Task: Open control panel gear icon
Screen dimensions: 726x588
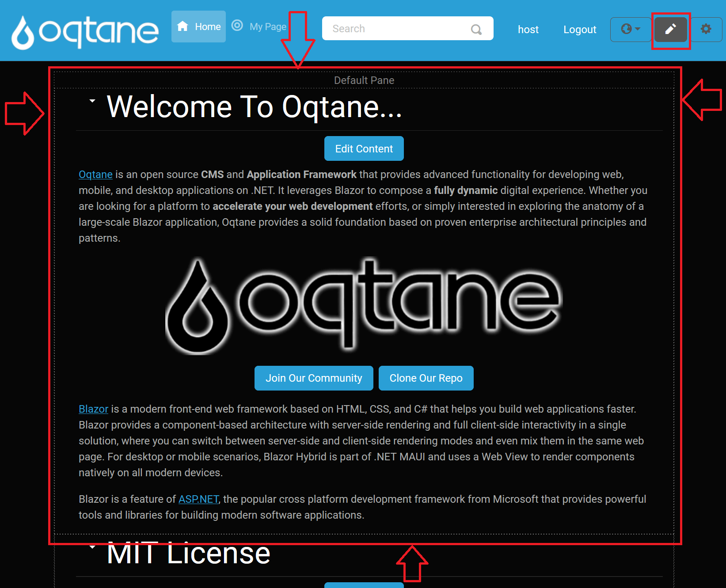Action: (706, 29)
